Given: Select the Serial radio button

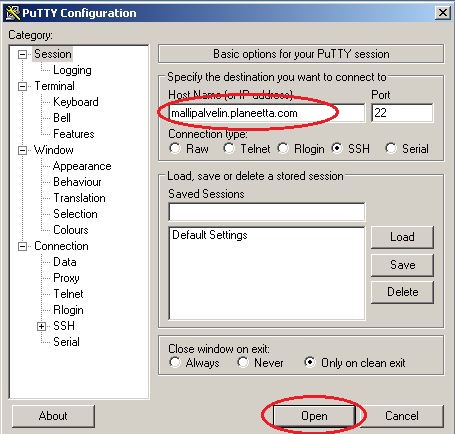Looking at the screenshot, I should click(x=390, y=148).
